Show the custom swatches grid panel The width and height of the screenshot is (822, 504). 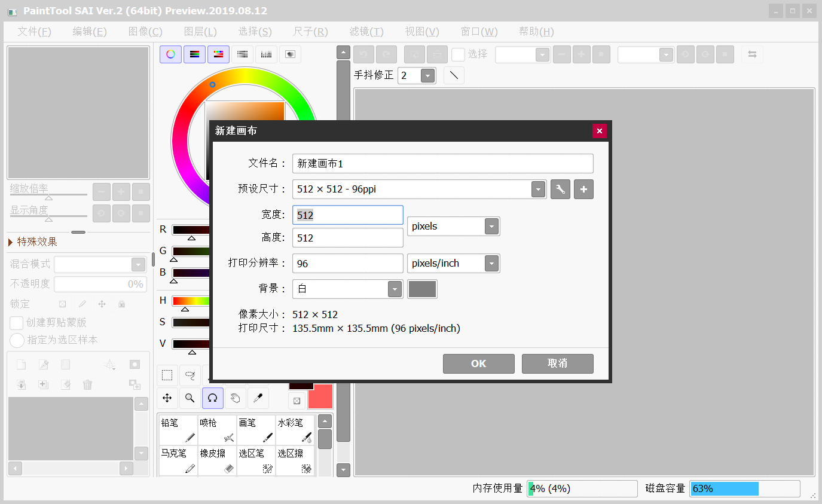point(266,54)
